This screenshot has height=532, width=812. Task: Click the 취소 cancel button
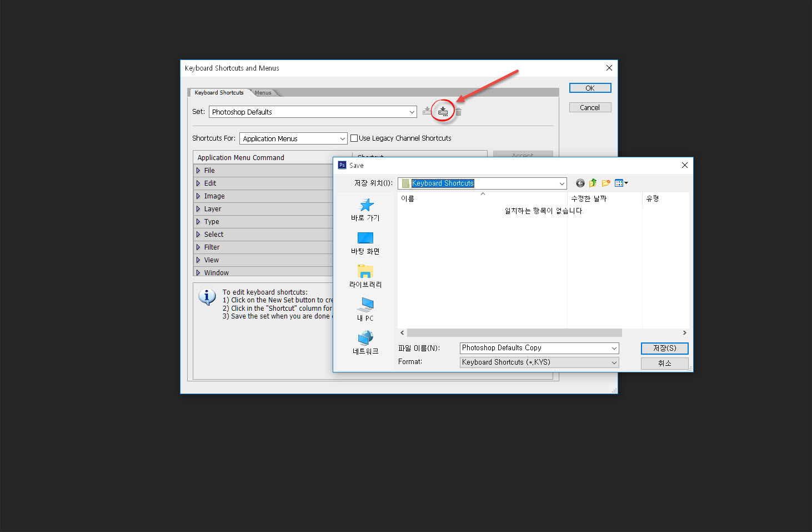click(665, 363)
